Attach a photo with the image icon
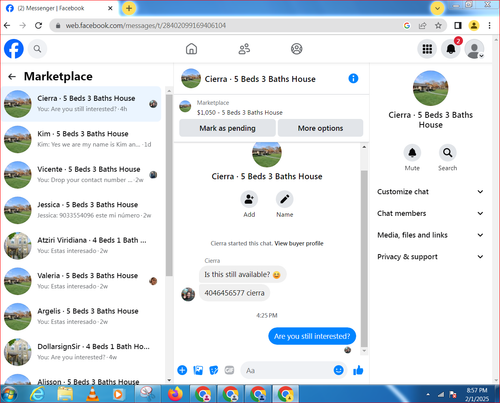Image resolution: width=500 pixels, height=403 pixels. (198, 370)
